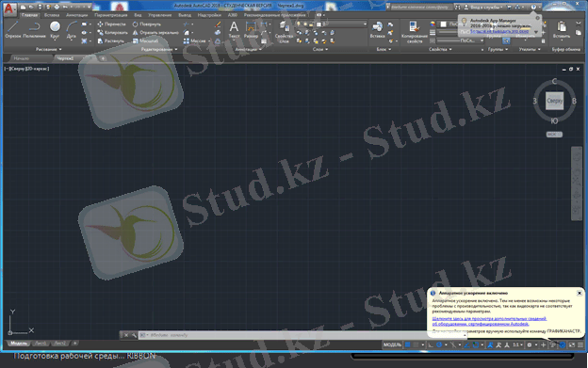Click Копирование свойств (match properties)

coord(415,31)
